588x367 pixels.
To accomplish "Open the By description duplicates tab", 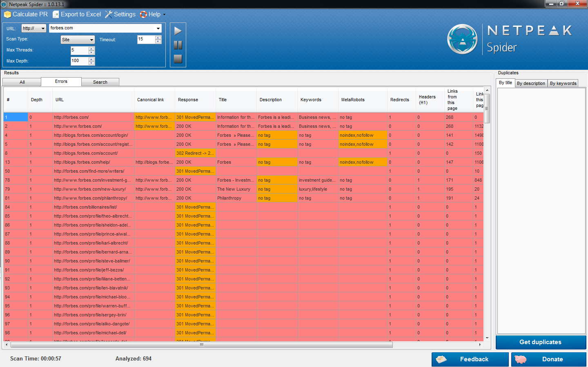I will click(x=531, y=83).
